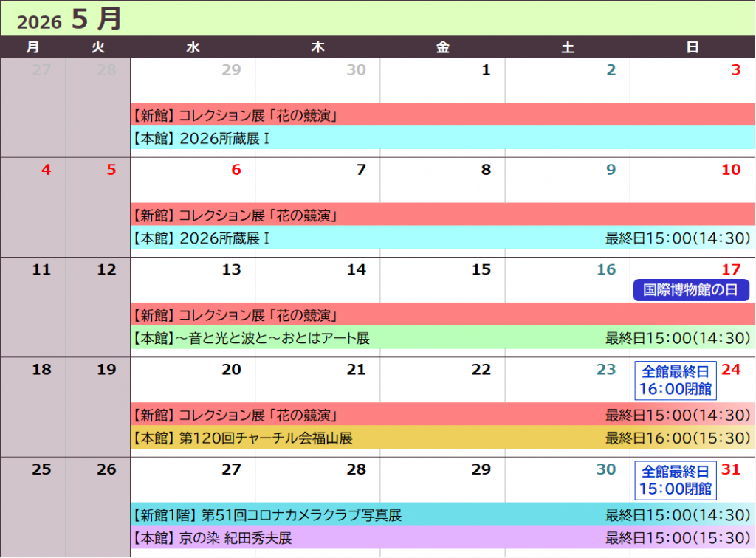This screenshot has width=756, height=558.
Task: Click the 全館最終日 16:00閉館 notice box
Action: click(x=676, y=380)
